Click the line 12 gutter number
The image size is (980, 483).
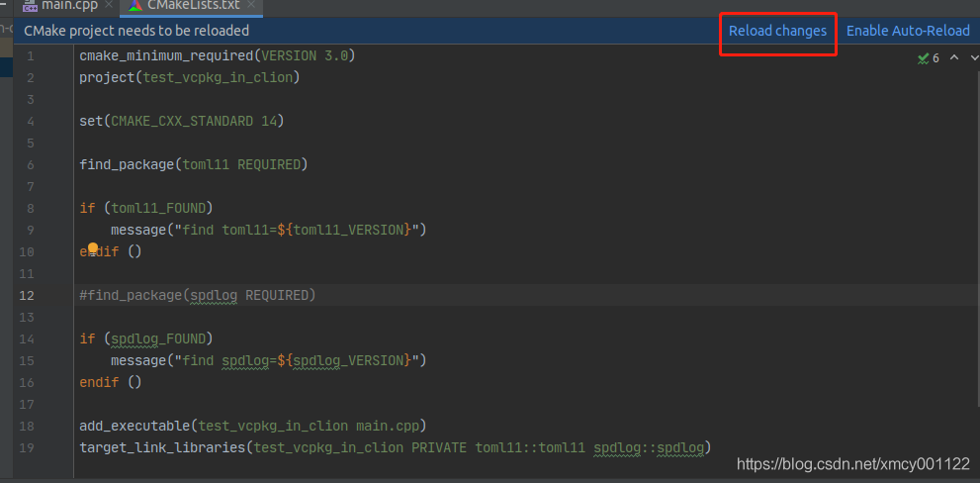click(27, 295)
